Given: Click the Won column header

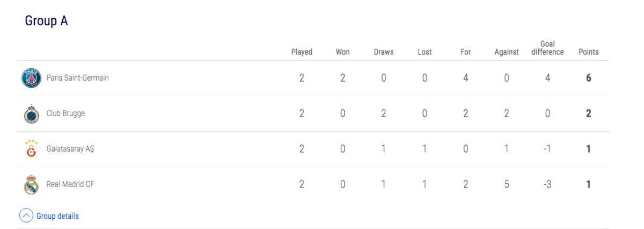Looking at the screenshot, I should coord(342,52).
